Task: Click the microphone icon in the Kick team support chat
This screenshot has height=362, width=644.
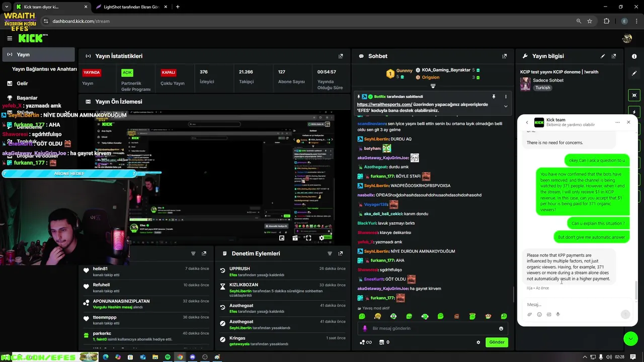Action: (558, 314)
